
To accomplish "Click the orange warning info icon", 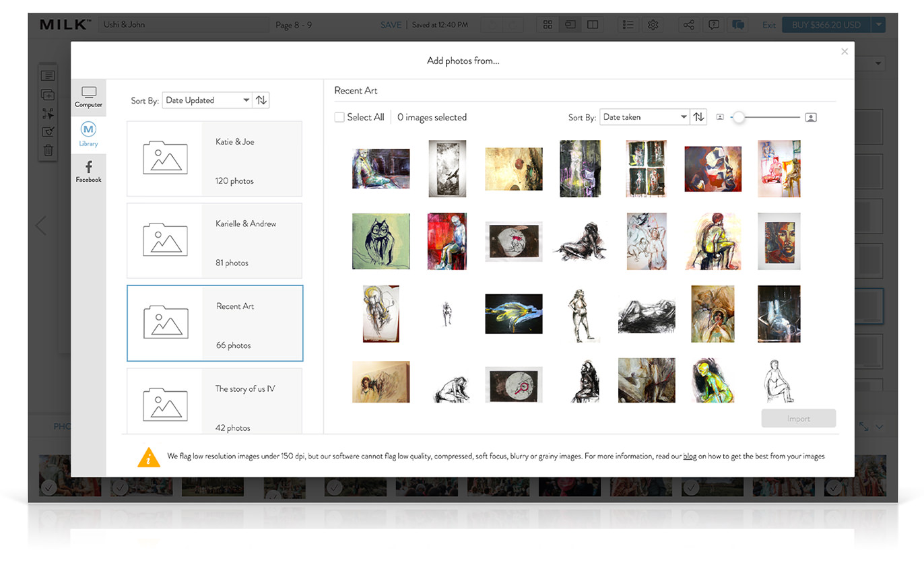I will pyautogui.click(x=149, y=457).
